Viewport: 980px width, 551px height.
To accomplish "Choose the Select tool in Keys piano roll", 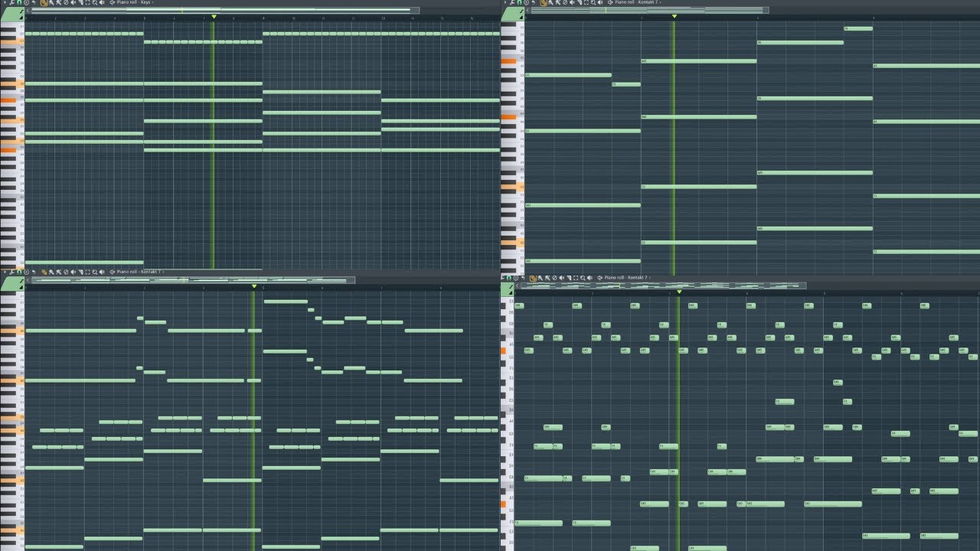I will click(x=87, y=2).
